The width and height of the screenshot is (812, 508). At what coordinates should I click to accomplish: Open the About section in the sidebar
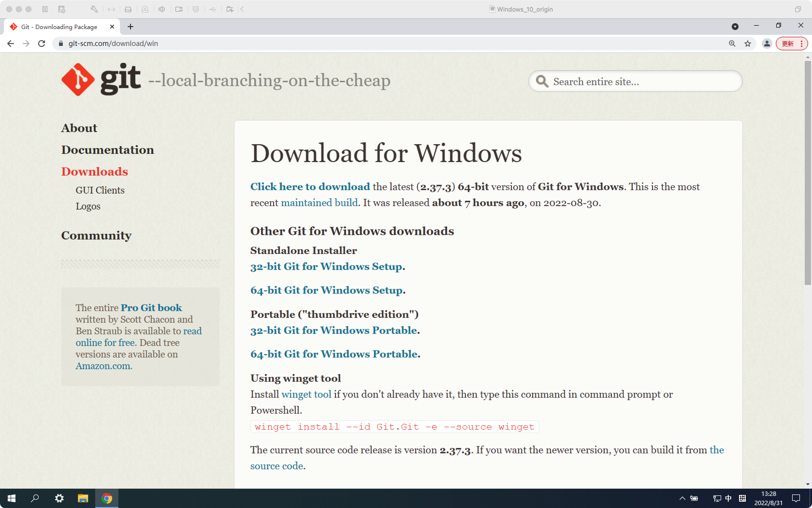pyautogui.click(x=79, y=128)
